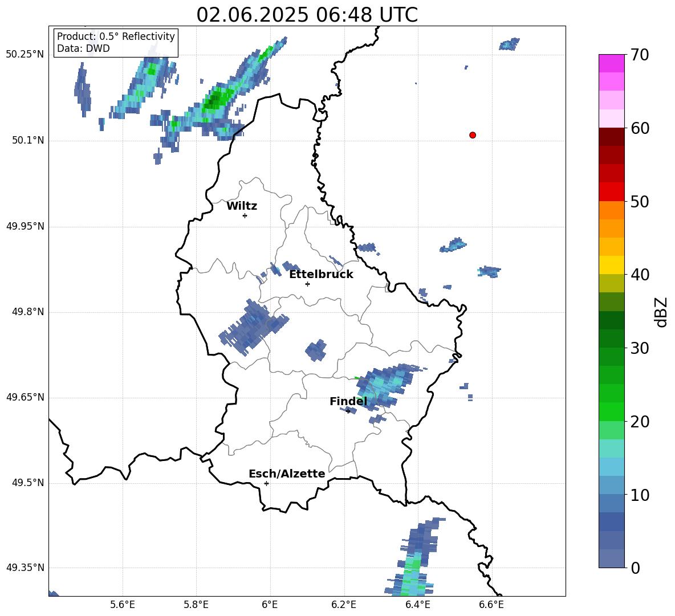Click the dBZ colorbar label
The image size is (675, 616).
click(x=662, y=312)
